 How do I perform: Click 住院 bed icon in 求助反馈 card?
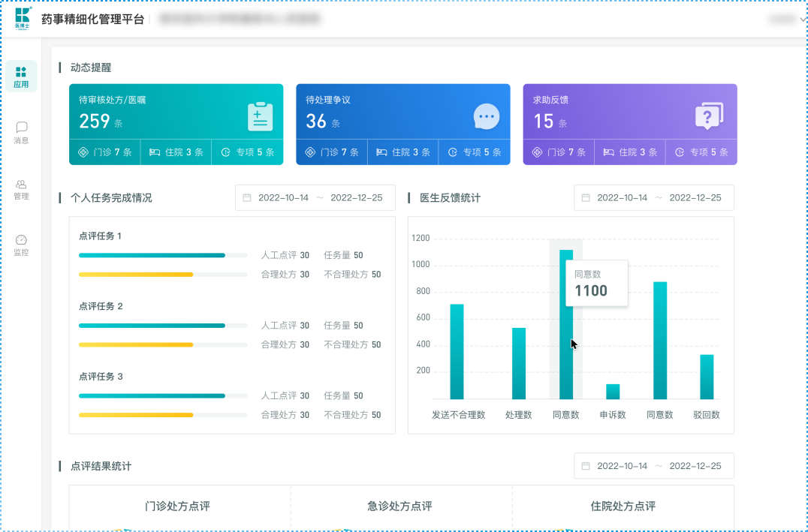tap(608, 152)
